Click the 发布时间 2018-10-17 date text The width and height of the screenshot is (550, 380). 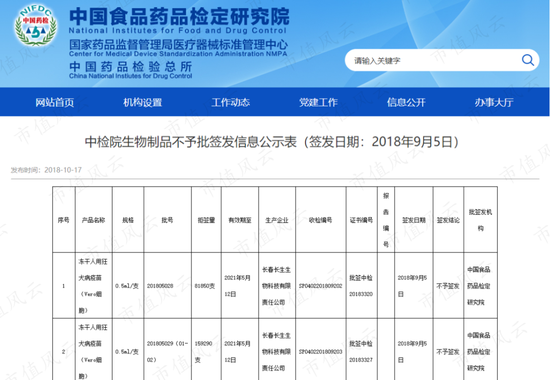46,170
